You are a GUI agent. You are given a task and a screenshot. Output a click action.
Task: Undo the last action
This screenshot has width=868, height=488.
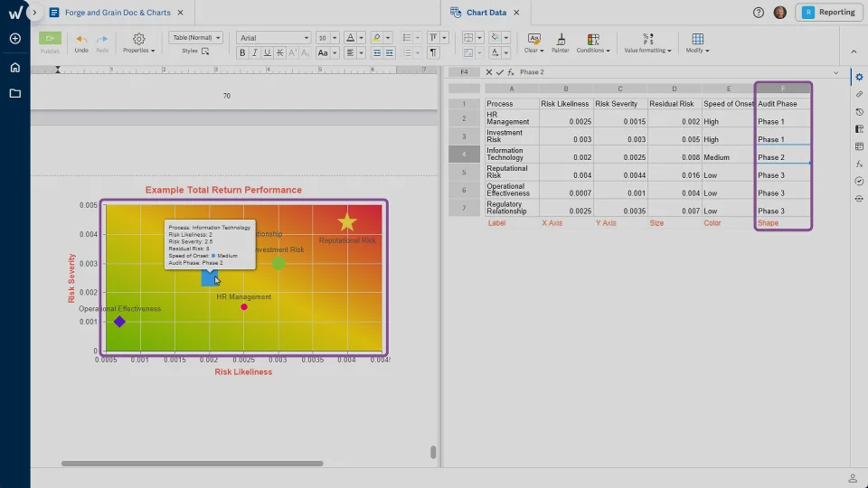pyautogui.click(x=81, y=42)
